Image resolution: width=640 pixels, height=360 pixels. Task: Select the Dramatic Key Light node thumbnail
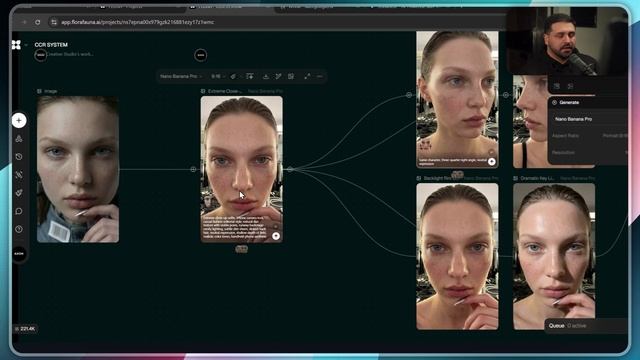tap(554, 256)
